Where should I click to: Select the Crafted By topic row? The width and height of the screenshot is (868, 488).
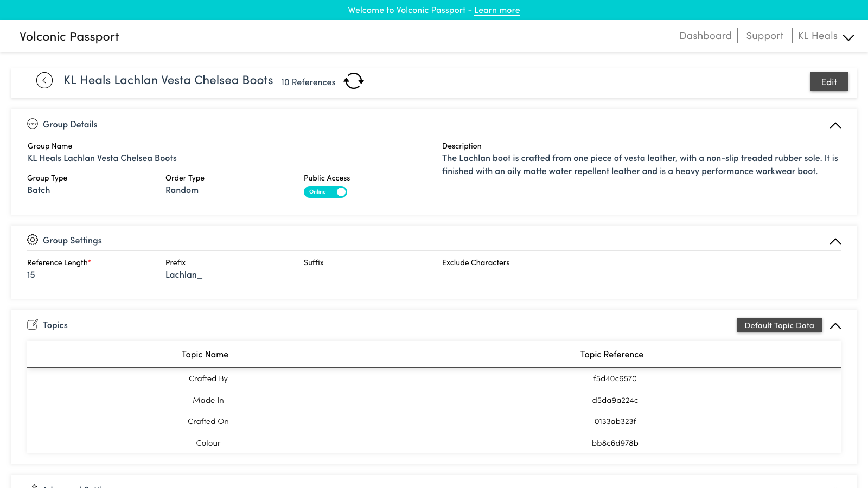point(434,378)
